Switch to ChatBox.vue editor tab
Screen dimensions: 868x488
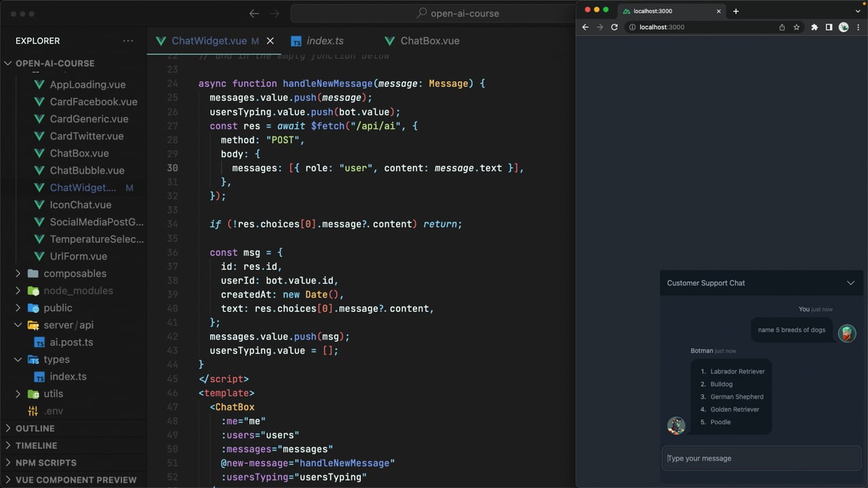pyautogui.click(x=430, y=41)
